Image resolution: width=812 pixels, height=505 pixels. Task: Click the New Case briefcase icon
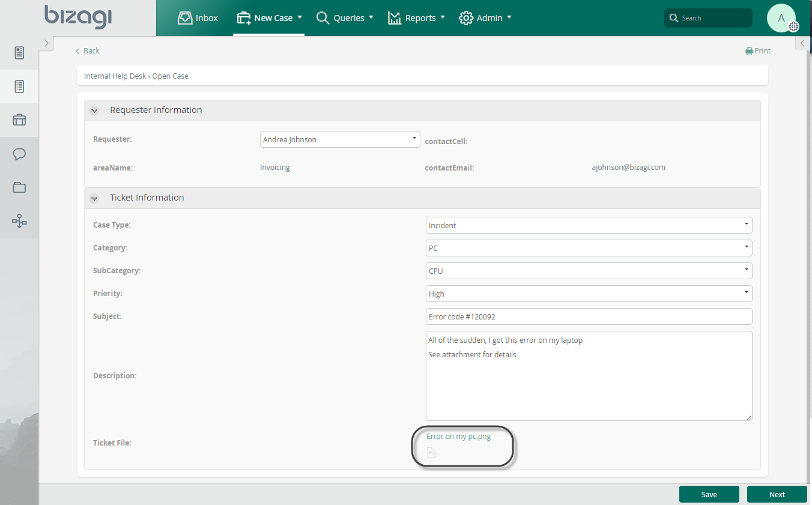coord(243,18)
